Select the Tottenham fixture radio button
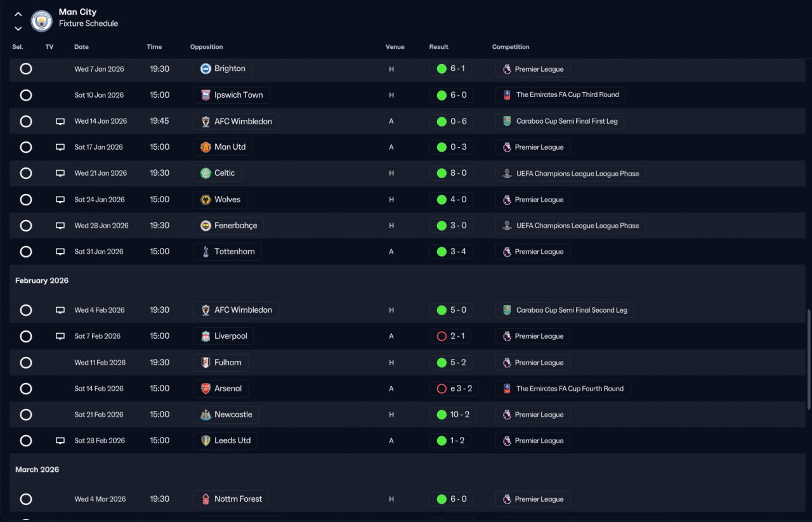This screenshot has width=812, height=522. tap(26, 252)
